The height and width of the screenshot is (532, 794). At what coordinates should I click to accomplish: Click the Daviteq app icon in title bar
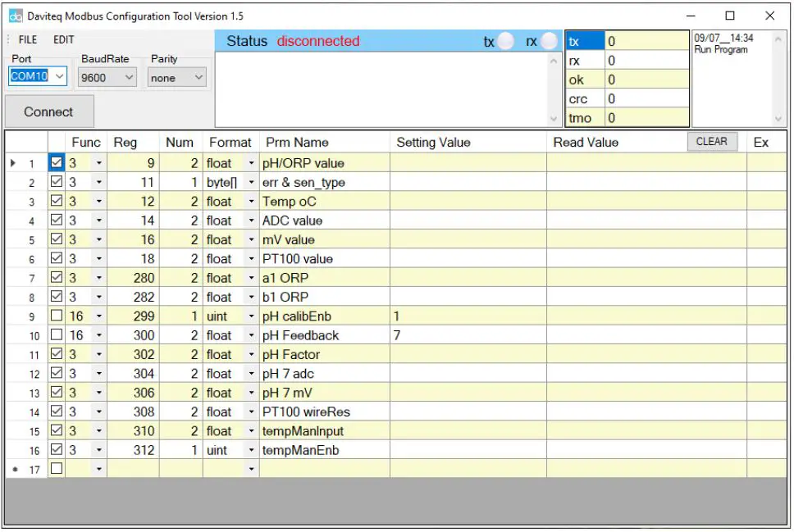click(16, 16)
